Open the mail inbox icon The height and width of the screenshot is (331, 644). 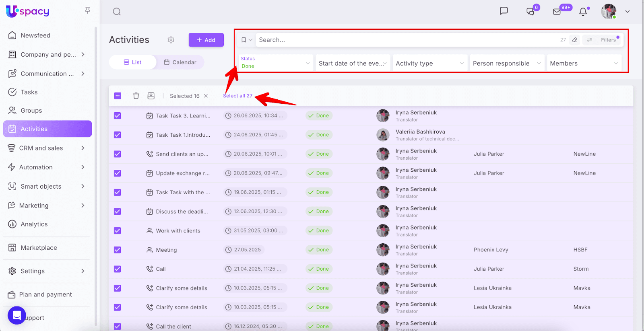point(557,12)
